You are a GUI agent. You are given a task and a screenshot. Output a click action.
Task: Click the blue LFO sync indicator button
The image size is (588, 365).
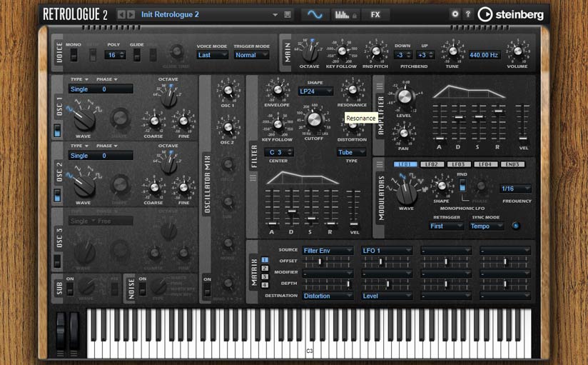click(516, 226)
